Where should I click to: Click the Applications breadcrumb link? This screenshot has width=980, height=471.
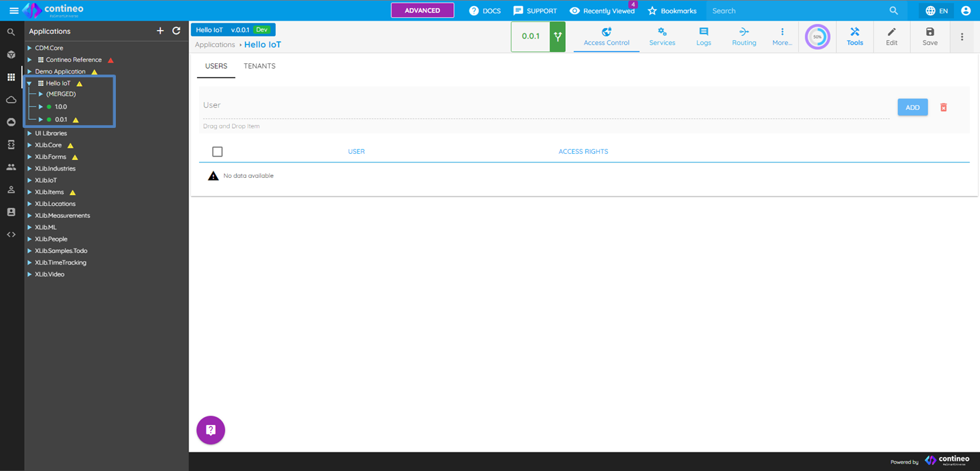(214, 45)
